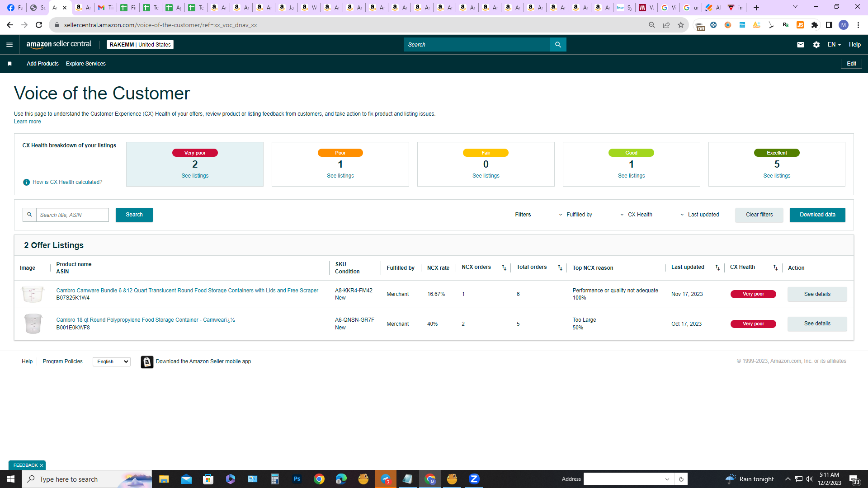Switch to the Gmail browser tab
The width and height of the screenshot is (868, 488).
click(105, 7)
